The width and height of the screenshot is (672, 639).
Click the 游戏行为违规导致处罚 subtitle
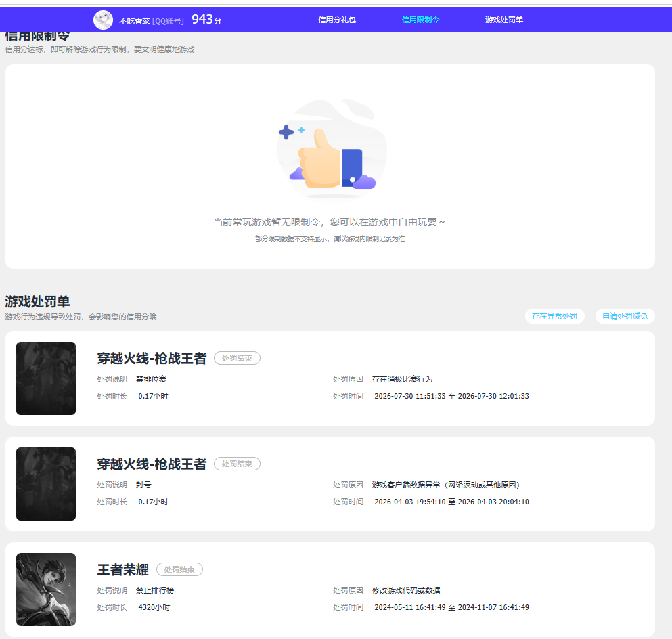pos(81,317)
